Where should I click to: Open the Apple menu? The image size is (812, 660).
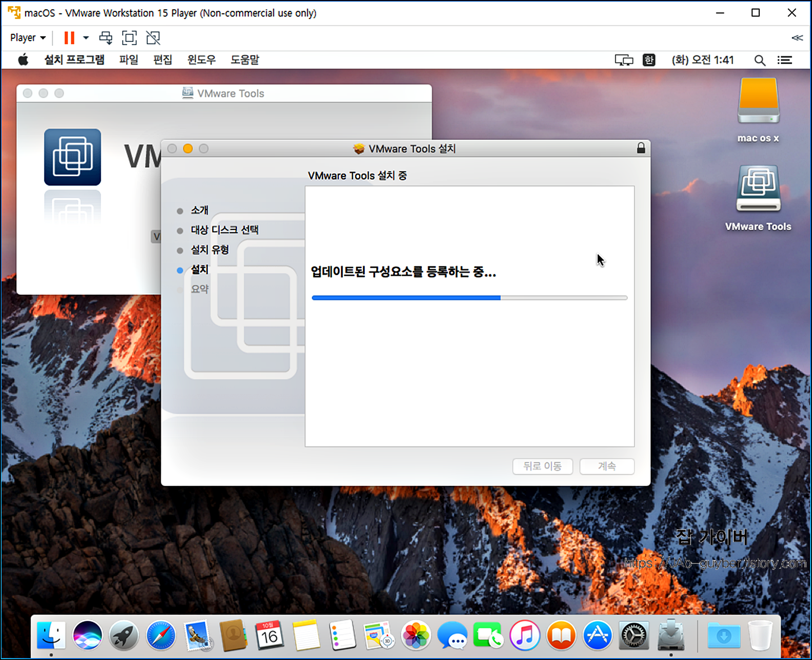pyautogui.click(x=23, y=60)
